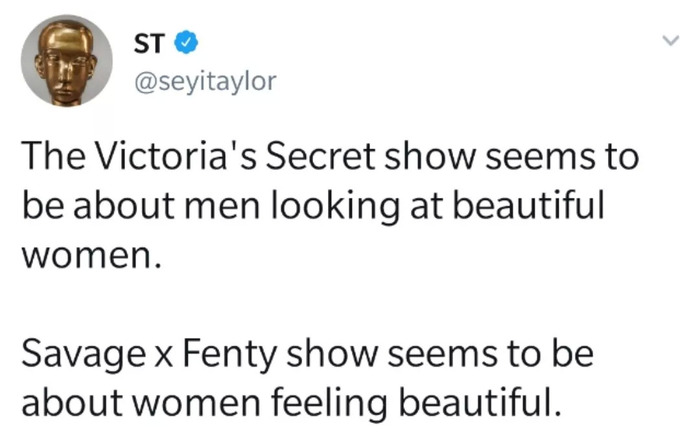The height and width of the screenshot is (447, 700).
Task: Click "be about" starting the second line
Action: click(98, 206)
